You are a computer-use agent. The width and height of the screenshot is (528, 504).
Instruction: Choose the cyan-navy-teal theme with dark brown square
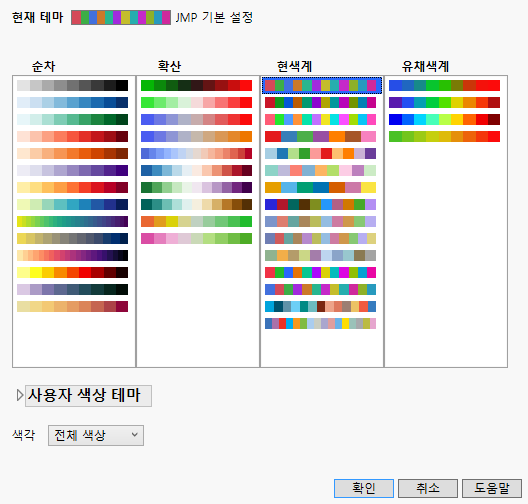click(x=320, y=306)
